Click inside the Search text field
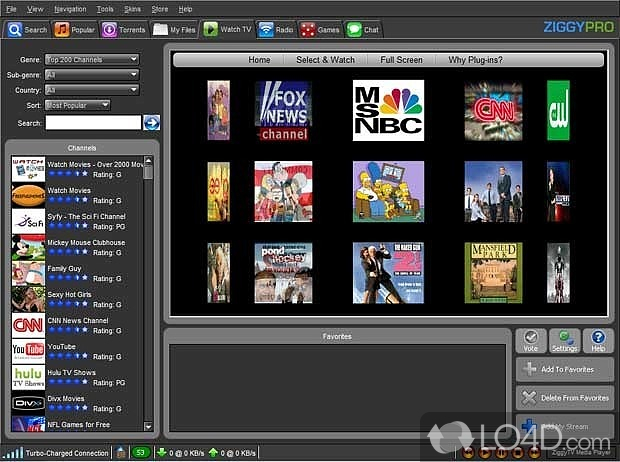Screen dimensions: 620x462 [x=93, y=123]
